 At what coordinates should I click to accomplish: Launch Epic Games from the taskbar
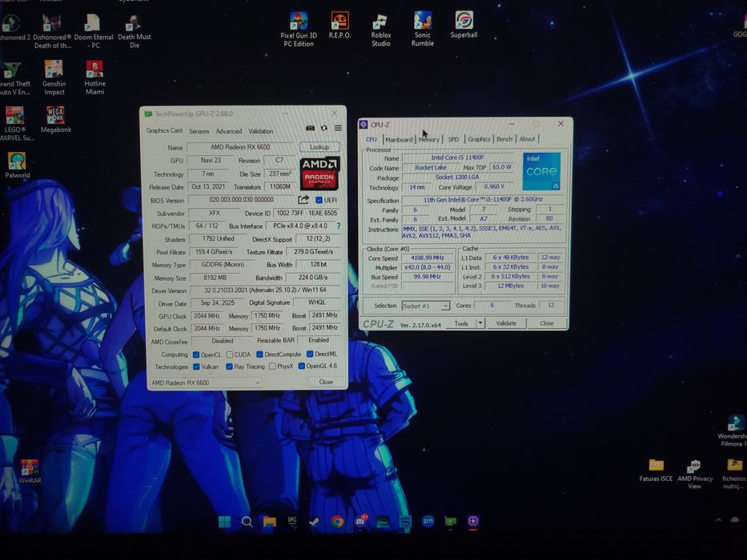point(292,522)
